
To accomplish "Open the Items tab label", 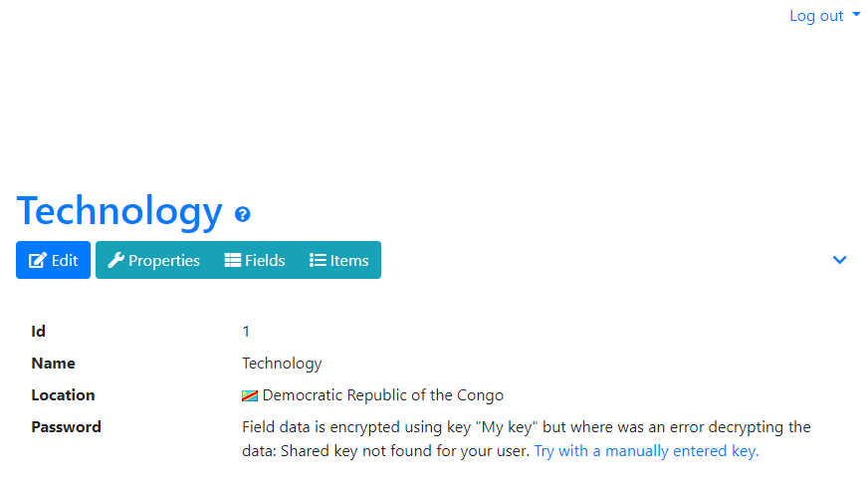I will click(349, 260).
